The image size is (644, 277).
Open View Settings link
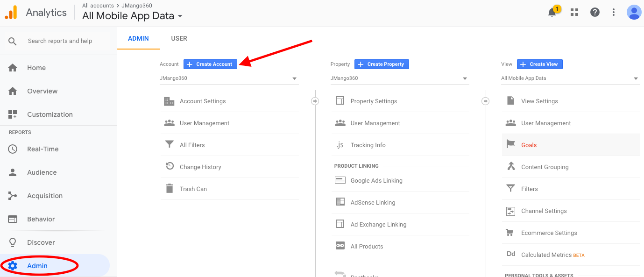[x=539, y=101]
